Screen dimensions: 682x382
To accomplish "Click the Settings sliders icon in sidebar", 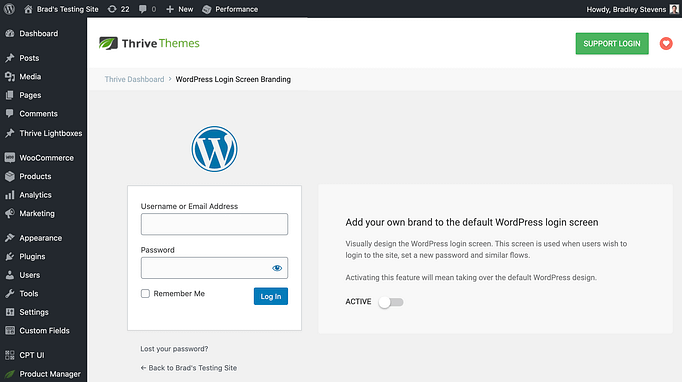I will (10, 312).
